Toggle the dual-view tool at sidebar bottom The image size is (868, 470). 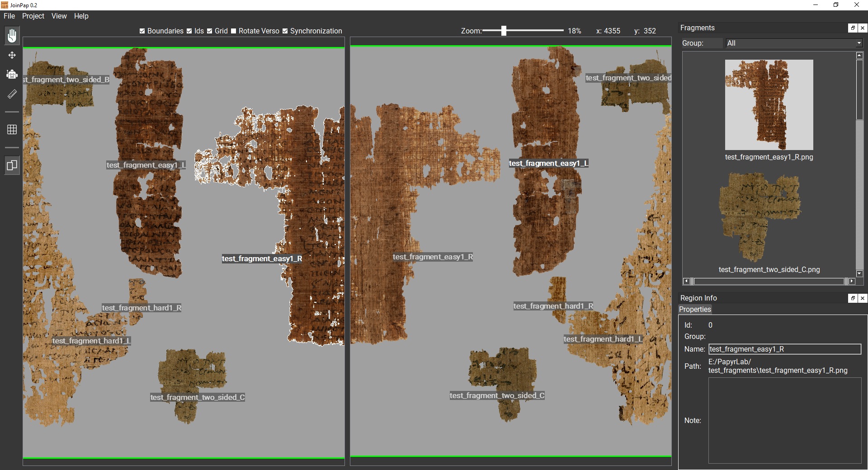click(11, 165)
